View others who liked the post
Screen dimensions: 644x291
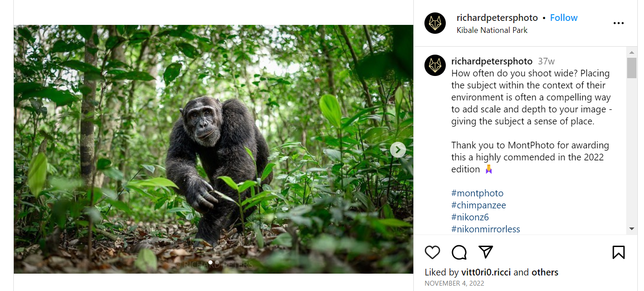(x=545, y=272)
